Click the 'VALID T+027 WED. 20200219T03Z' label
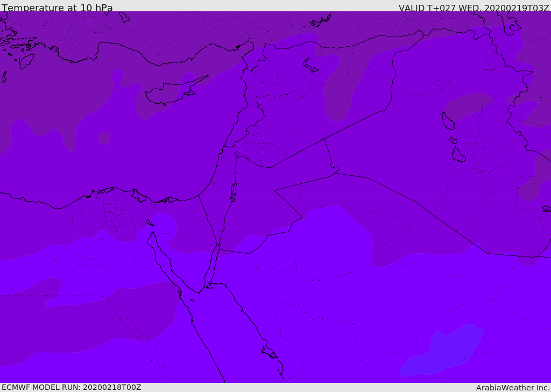Screen dimensions: 551x392 474,8
